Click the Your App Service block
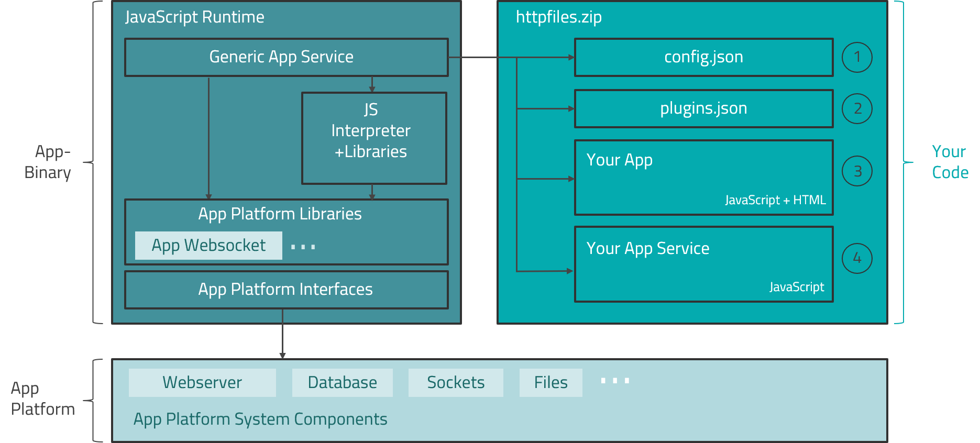The image size is (980, 443). point(703,264)
